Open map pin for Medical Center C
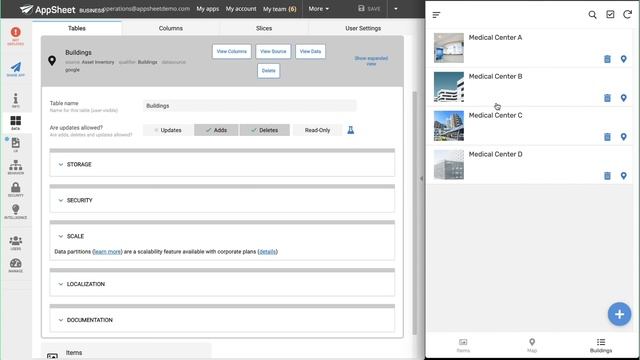 [x=623, y=137]
